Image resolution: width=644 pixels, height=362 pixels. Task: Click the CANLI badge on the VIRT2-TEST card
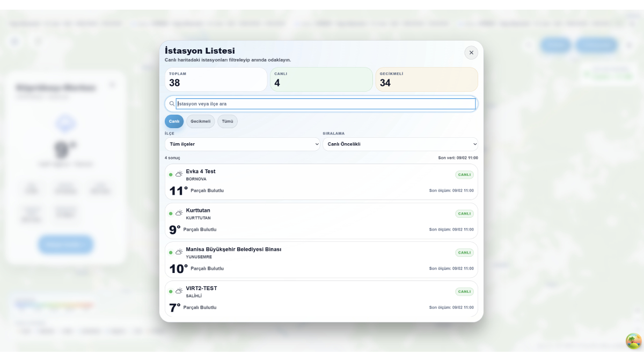464,292
